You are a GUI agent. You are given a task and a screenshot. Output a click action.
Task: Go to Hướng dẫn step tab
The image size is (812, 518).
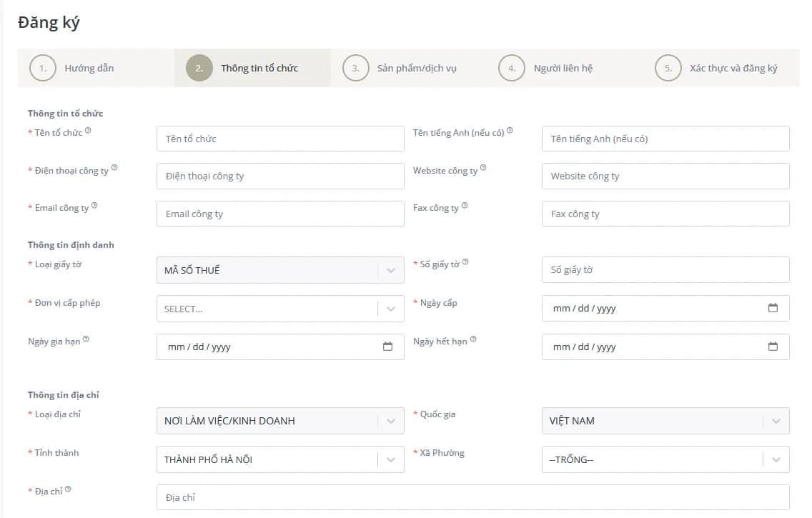coord(96,68)
